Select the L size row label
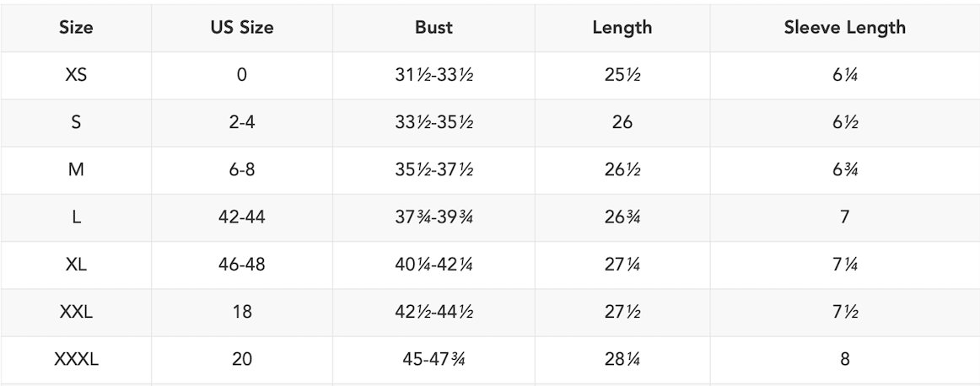 coord(76,217)
